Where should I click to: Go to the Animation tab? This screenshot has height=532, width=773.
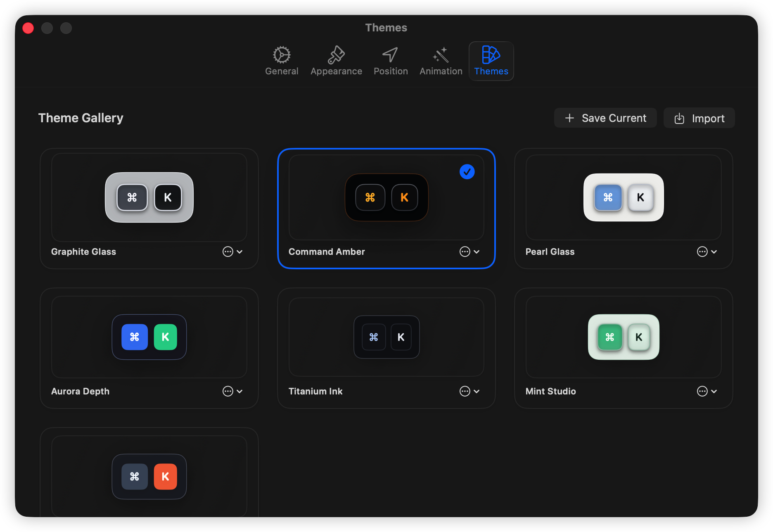441,61
